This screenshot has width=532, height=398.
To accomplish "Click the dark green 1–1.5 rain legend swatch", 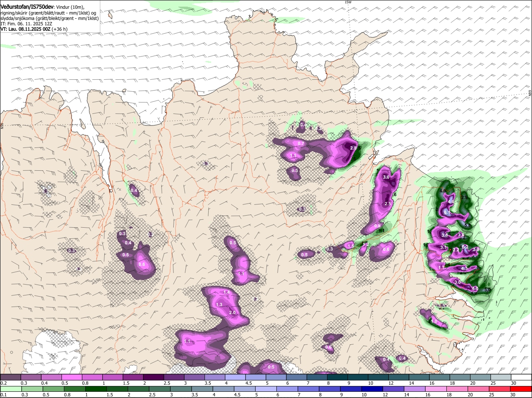I will pos(96,389).
